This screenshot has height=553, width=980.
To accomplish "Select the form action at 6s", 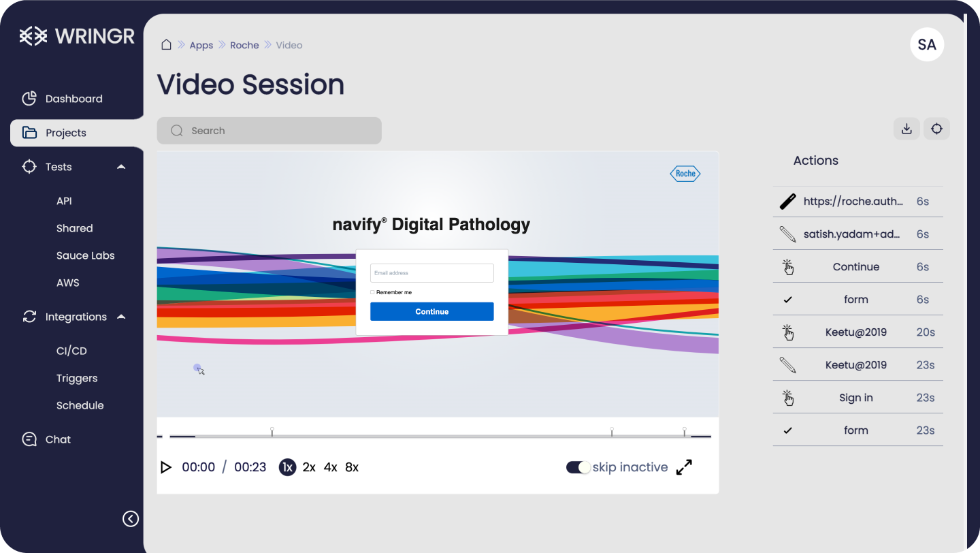I will tap(858, 299).
